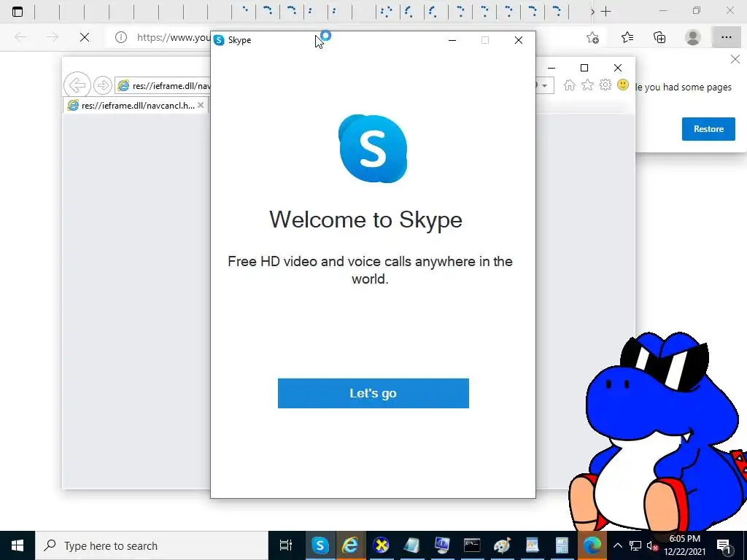Open Task View on the taskbar
The height and width of the screenshot is (560, 747).
tap(286, 545)
